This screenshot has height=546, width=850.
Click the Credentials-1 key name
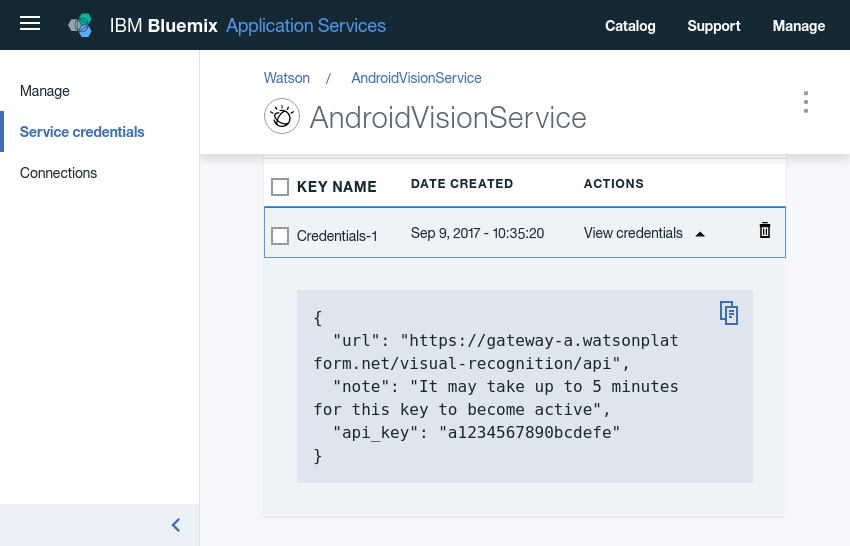point(337,236)
